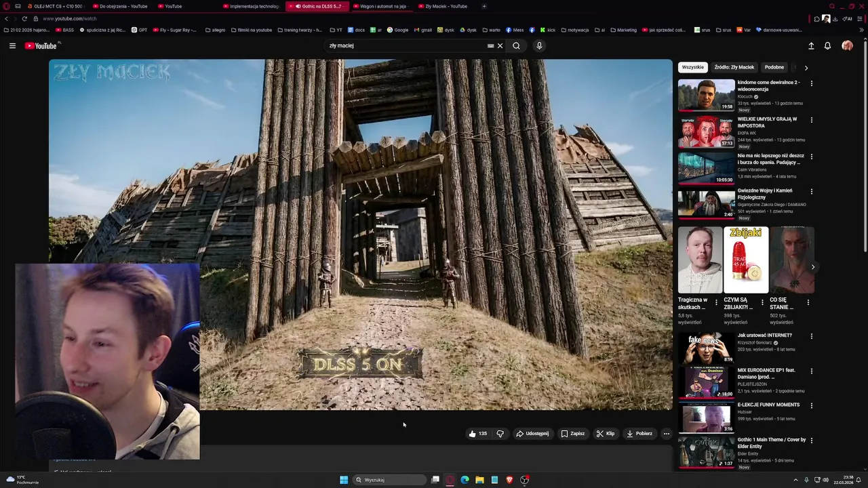
Task: Open the gmail bookmark
Action: point(422,30)
